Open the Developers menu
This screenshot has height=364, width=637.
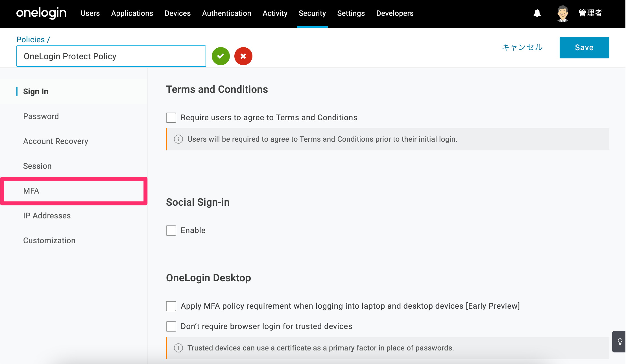click(x=395, y=13)
